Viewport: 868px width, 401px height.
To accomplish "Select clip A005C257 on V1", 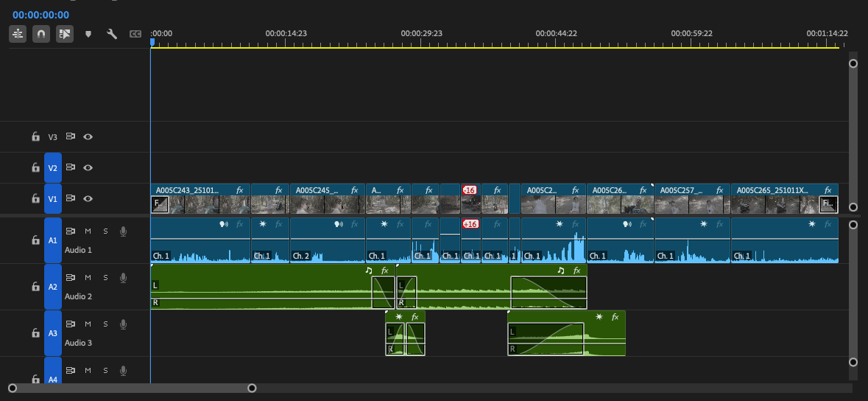I will [692, 198].
